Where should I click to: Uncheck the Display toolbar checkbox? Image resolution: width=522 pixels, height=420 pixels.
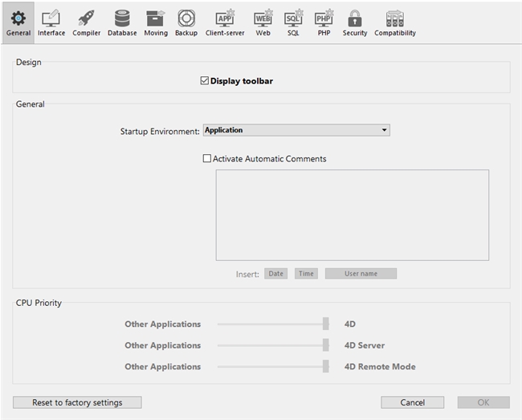pyautogui.click(x=205, y=81)
